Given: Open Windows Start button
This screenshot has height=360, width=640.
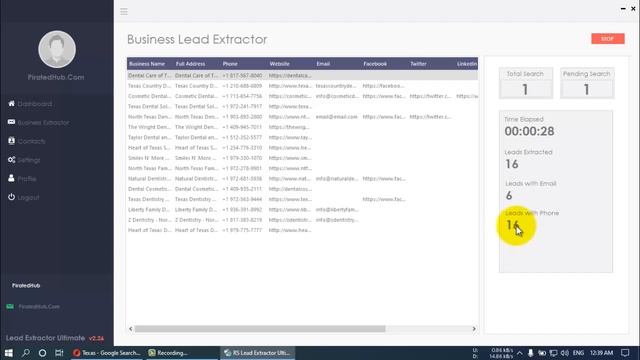Looking at the screenshot, I should click(9, 353).
